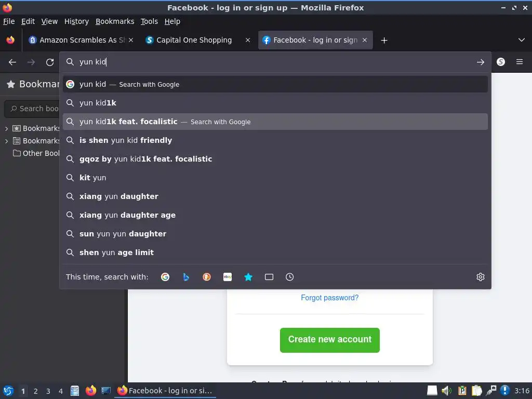Expand the first Bookmarks folder in sidebar
The height and width of the screenshot is (399, 532).
[6, 129]
